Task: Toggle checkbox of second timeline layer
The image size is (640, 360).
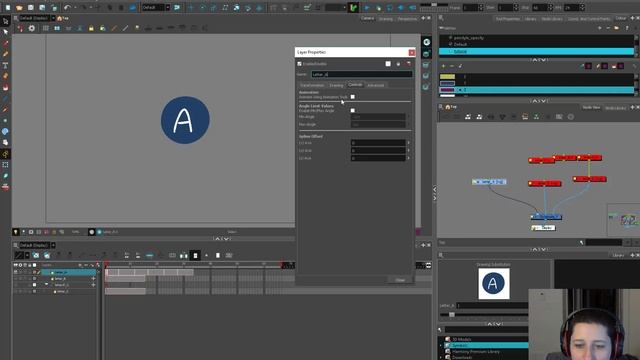Action: pyautogui.click(x=34, y=278)
